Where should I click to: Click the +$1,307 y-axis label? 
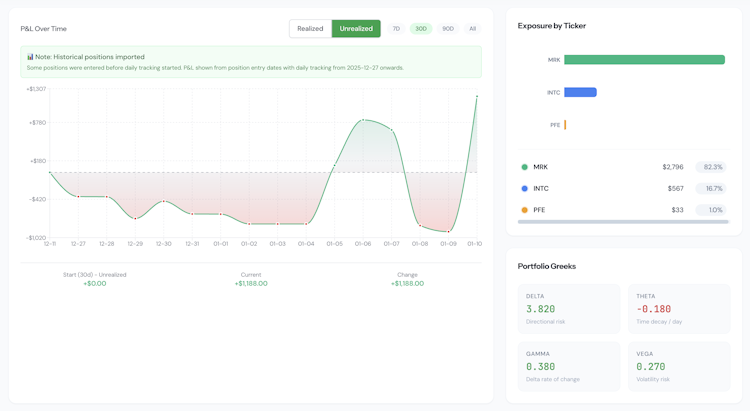[36, 89]
